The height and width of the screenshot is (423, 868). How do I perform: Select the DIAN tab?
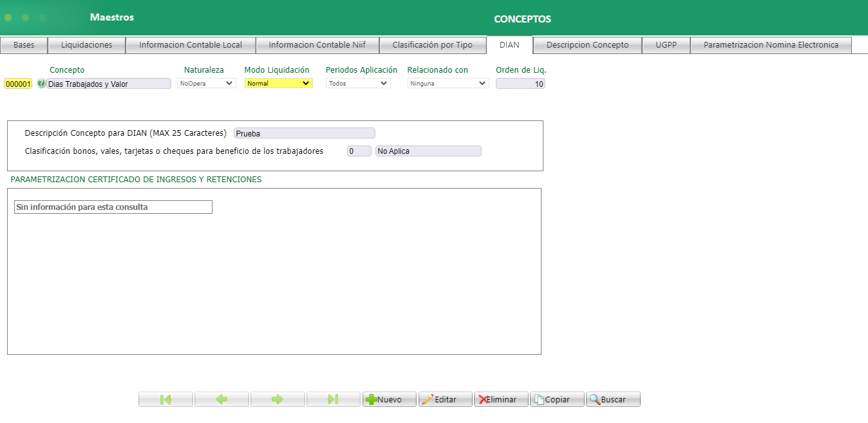[509, 45]
